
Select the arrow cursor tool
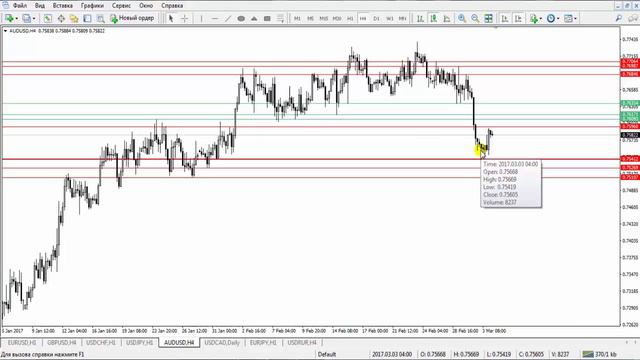(x=171, y=18)
